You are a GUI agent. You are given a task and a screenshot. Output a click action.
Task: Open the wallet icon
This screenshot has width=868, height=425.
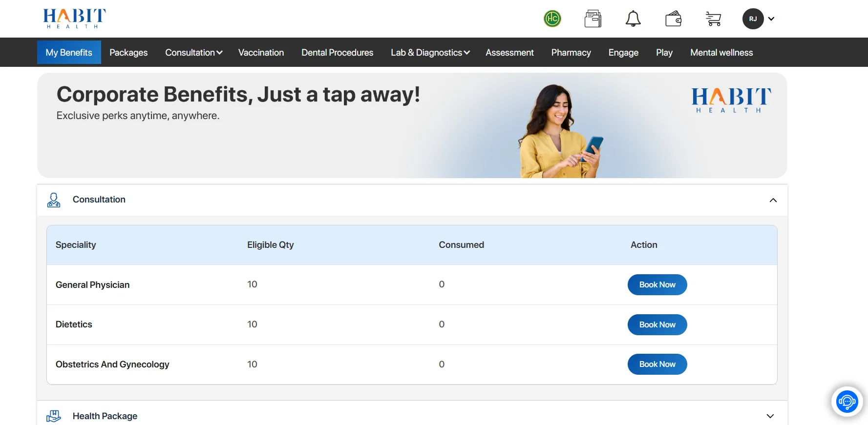tap(673, 19)
